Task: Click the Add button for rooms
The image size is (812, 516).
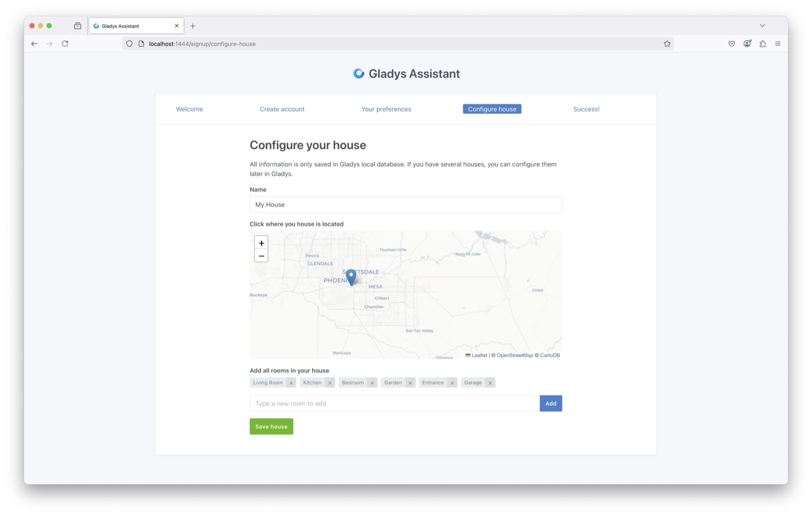Action: coord(550,403)
